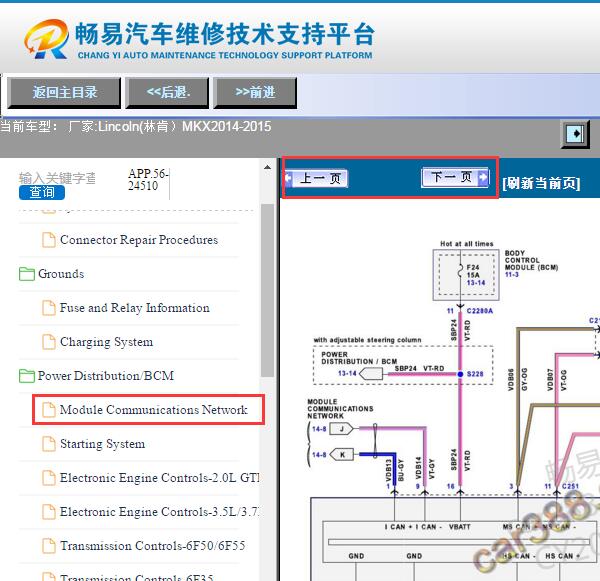Focus the keyword search input field
The image size is (600, 581).
pos(57,178)
